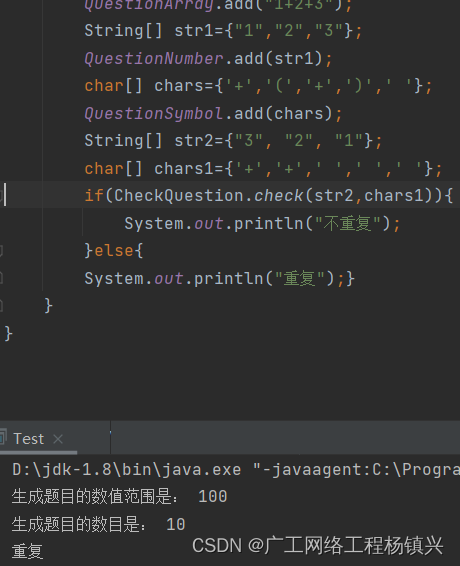The height and width of the screenshot is (566, 460).
Task: Click the "3" literal in str2 array
Action: (249, 140)
